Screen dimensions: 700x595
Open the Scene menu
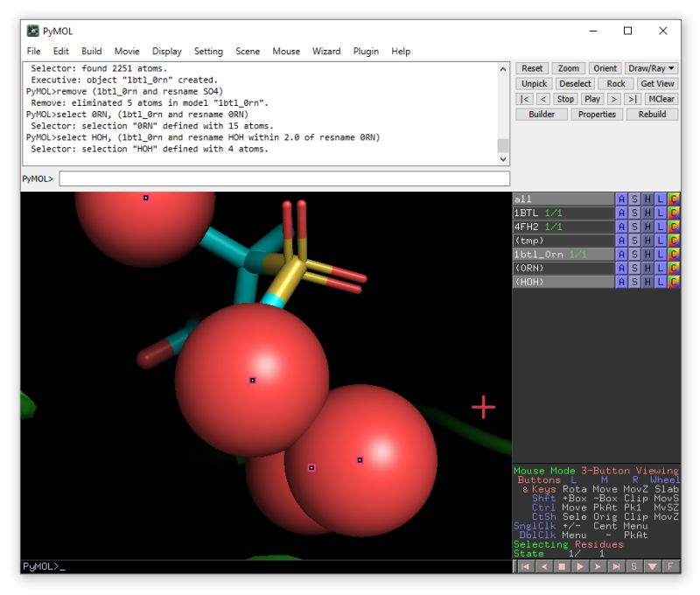[248, 52]
